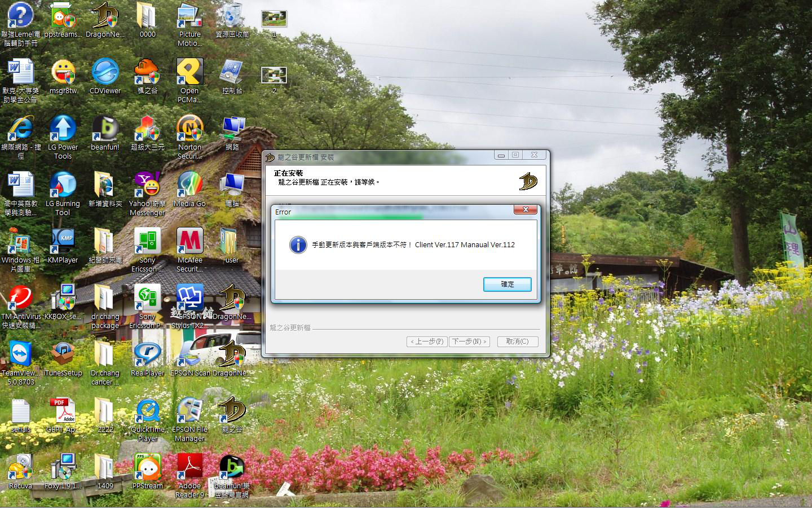
Task: Select the LG Burning Tool icon
Action: click(x=63, y=194)
